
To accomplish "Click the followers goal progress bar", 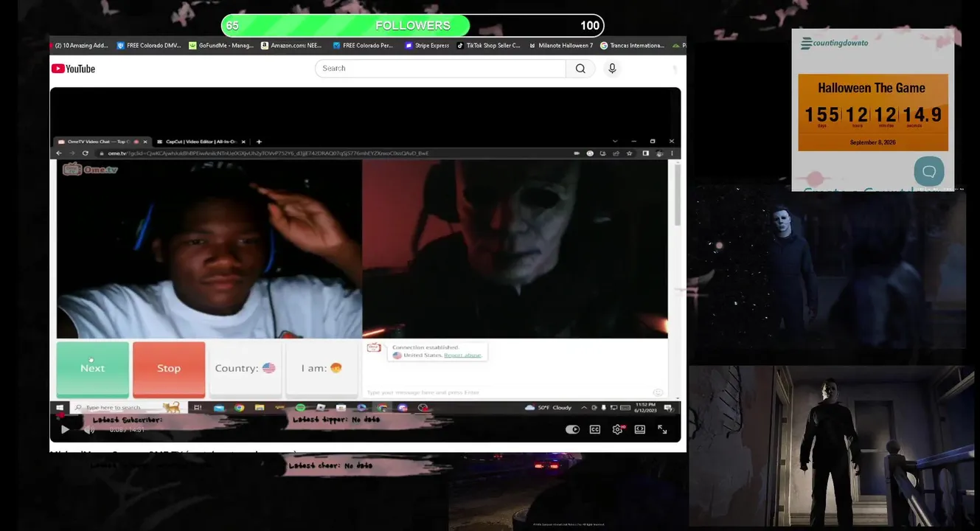I will (413, 26).
